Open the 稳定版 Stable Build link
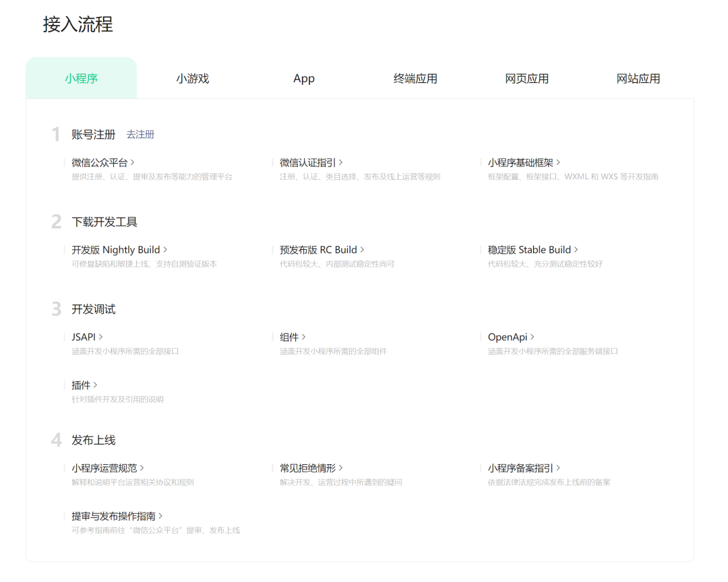The image size is (728, 582). pyautogui.click(x=533, y=250)
